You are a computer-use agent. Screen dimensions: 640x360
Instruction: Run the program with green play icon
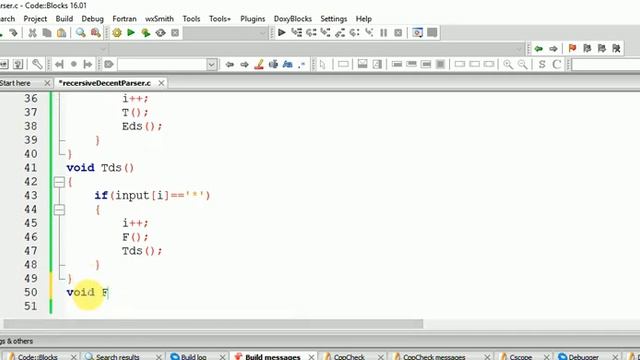pos(131,33)
